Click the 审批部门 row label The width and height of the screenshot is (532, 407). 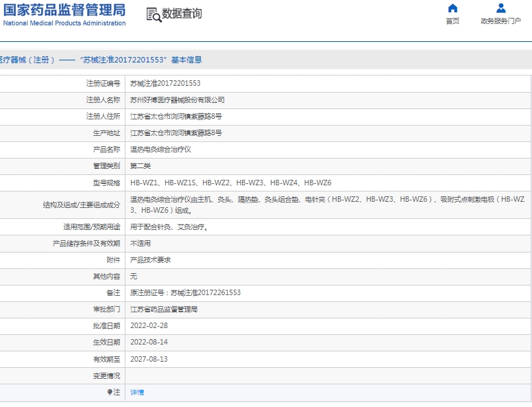point(106,309)
